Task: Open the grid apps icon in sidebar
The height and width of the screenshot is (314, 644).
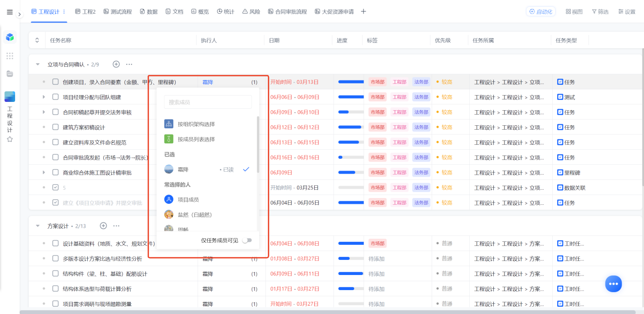Action: tap(10, 56)
